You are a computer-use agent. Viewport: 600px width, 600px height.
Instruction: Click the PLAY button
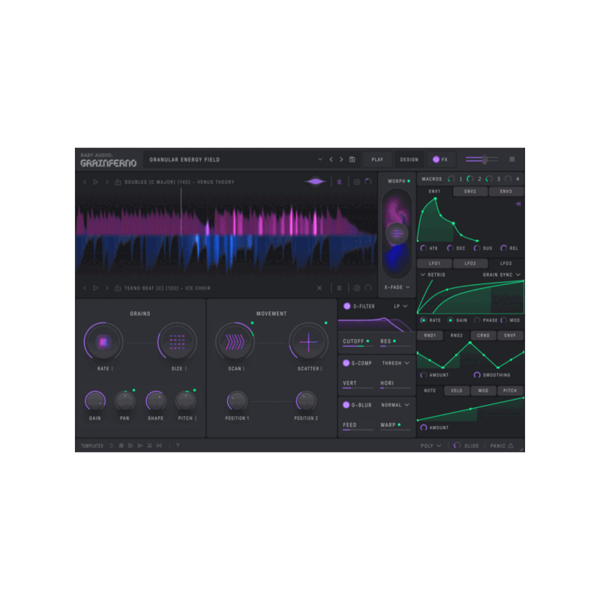pos(377,160)
